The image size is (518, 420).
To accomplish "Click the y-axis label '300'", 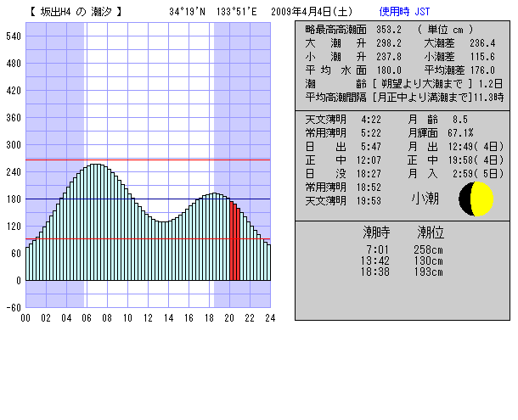I will [x=14, y=144].
